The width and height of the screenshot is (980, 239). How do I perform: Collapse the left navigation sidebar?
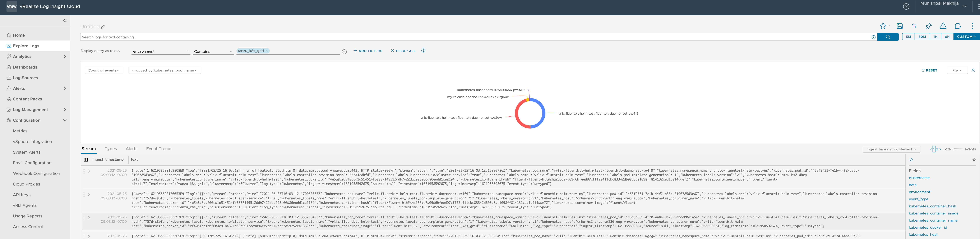(65, 21)
